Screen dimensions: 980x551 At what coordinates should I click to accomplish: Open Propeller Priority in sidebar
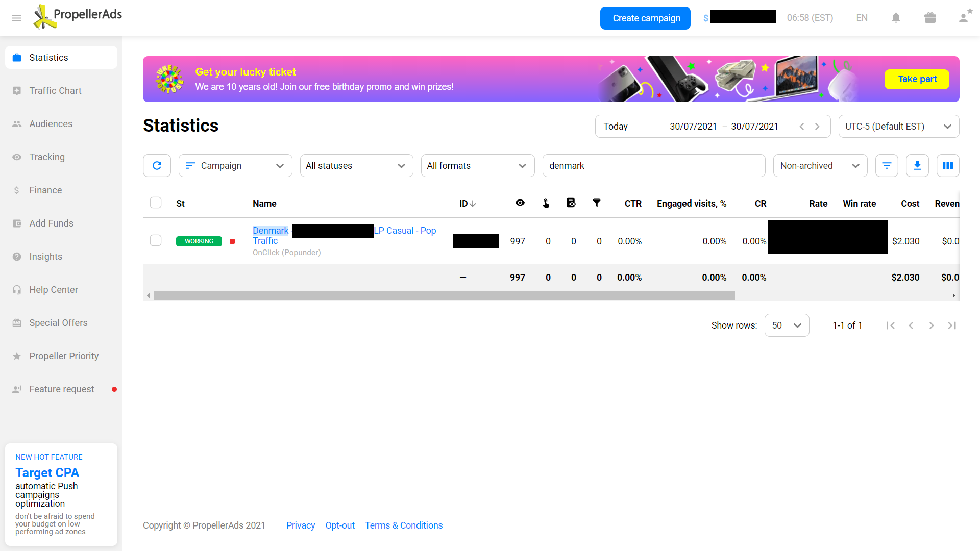61,356
